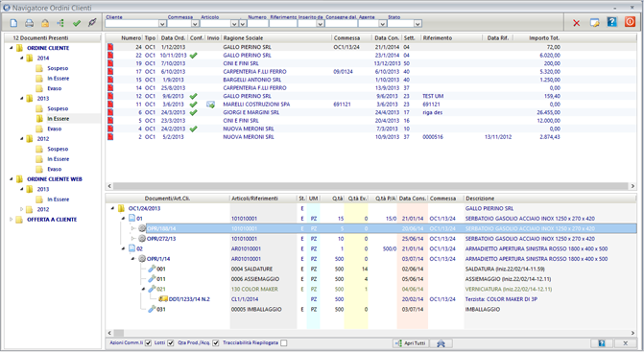Click the Apri Tutti button
This screenshot has height=352, width=644.
411,343
